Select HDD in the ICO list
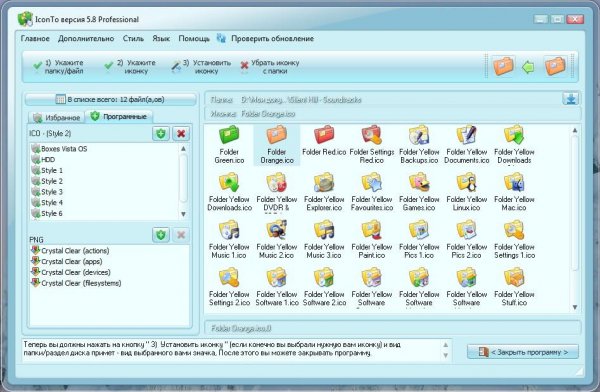 [104, 159]
